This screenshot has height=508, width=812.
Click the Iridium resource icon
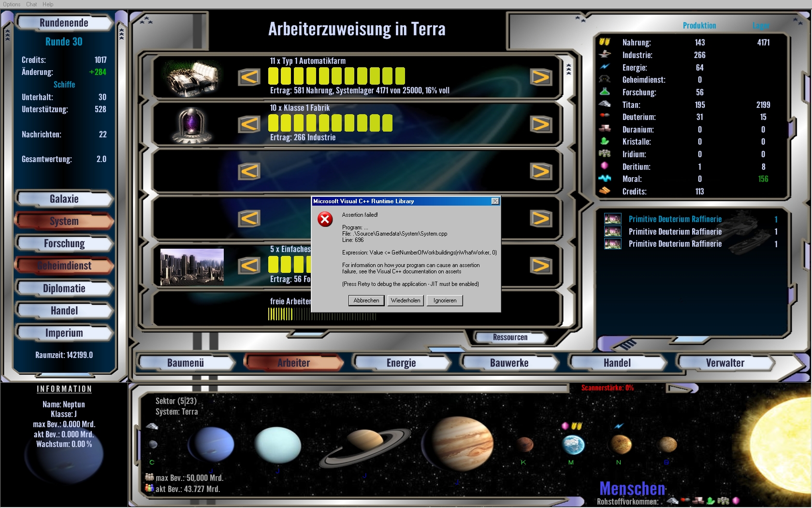pos(605,153)
